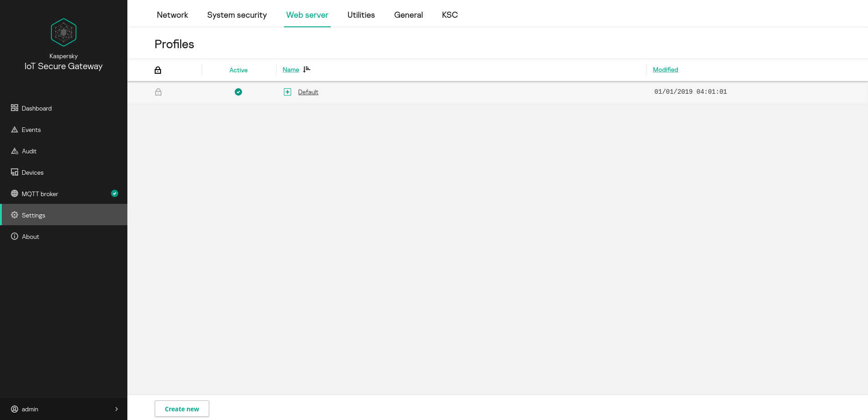Expand the admin user menu chevron

(x=116, y=409)
